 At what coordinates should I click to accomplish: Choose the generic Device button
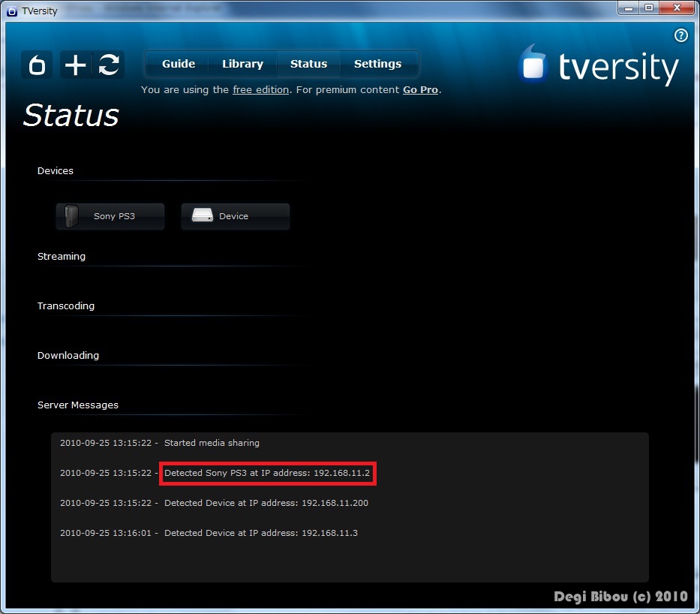click(235, 216)
